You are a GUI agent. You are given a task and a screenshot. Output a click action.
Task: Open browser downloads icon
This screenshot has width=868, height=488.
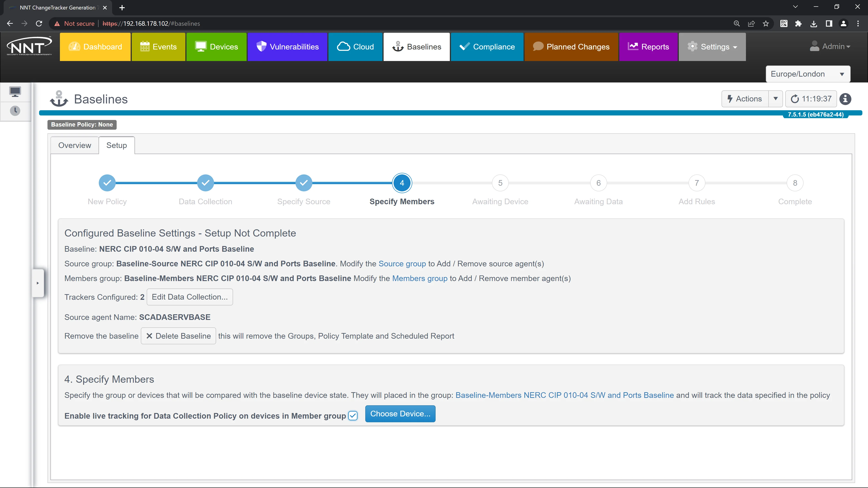pos(814,23)
